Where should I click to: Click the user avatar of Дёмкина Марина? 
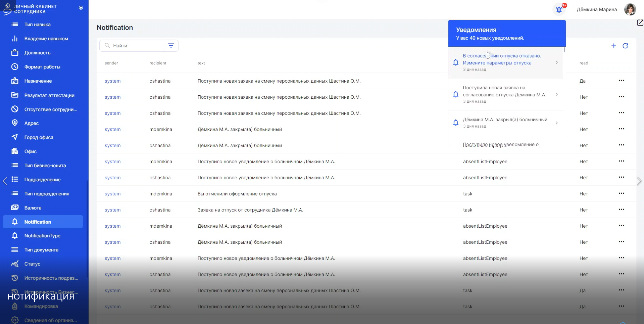pyautogui.click(x=630, y=9)
